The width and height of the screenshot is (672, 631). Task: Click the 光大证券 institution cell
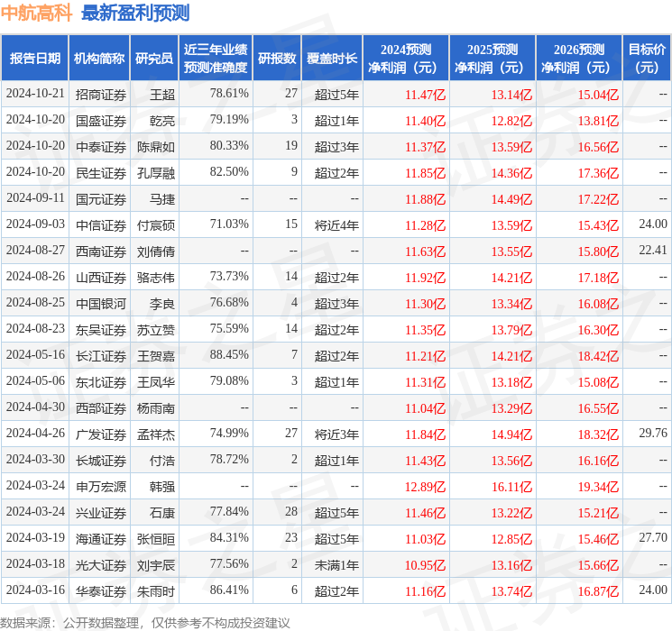click(101, 565)
